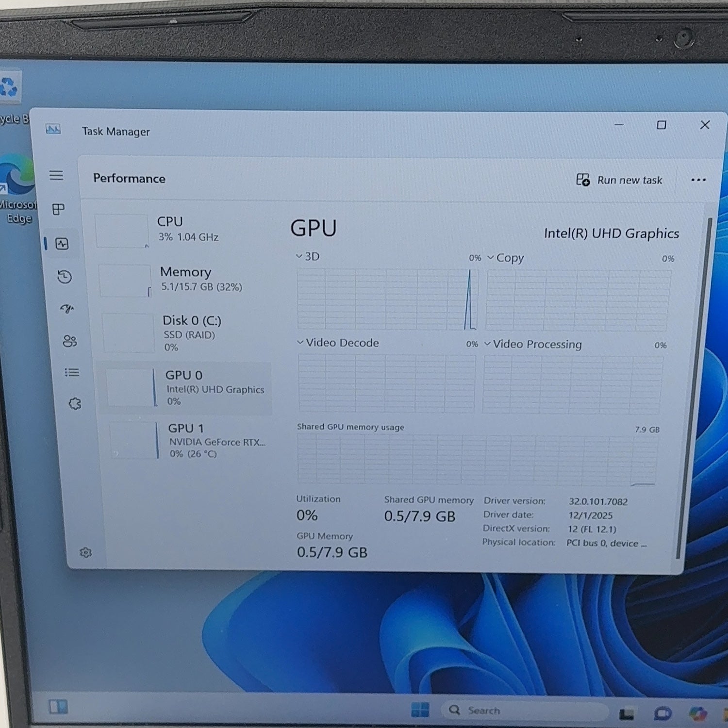Click the driver date 12/1/2025
The height and width of the screenshot is (728, 728).
tap(590, 515)
